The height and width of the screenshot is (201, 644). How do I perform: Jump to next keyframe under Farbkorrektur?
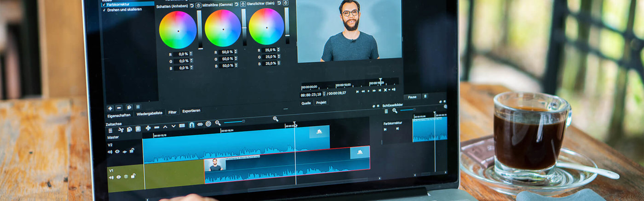tap(397, 128)
